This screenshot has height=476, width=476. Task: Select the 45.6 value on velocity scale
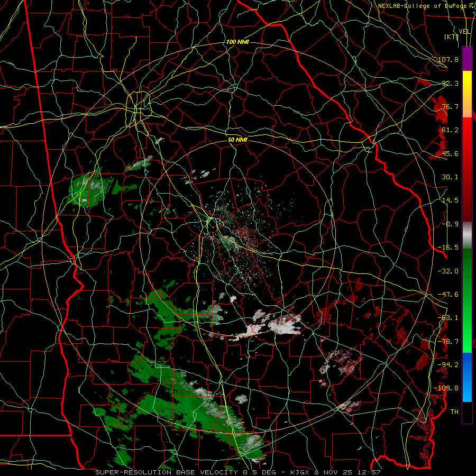450,153
